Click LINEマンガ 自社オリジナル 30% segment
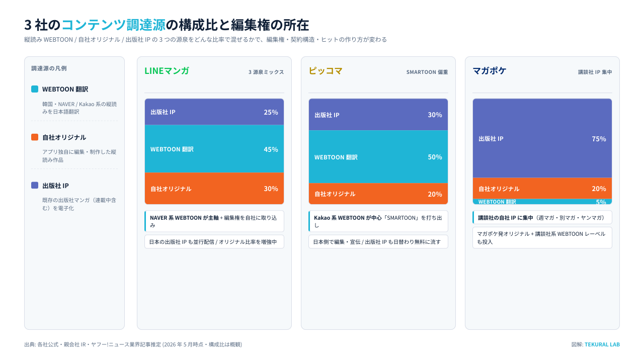The height and width of the screenshot is (362, 644). (x=214, y=189)
